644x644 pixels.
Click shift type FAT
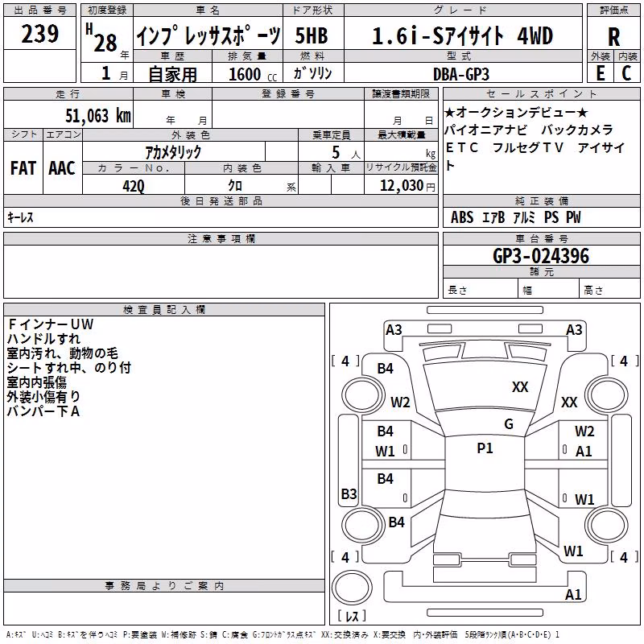[x=23, y=168]
